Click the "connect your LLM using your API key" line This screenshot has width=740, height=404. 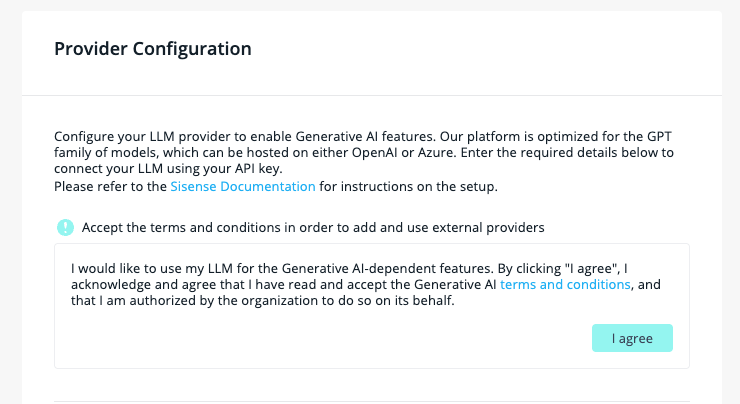(166, 168)
